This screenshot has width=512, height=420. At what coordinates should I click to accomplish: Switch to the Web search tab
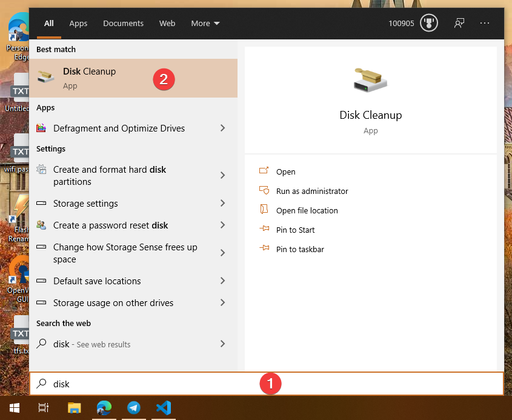(x=167, y=23)
